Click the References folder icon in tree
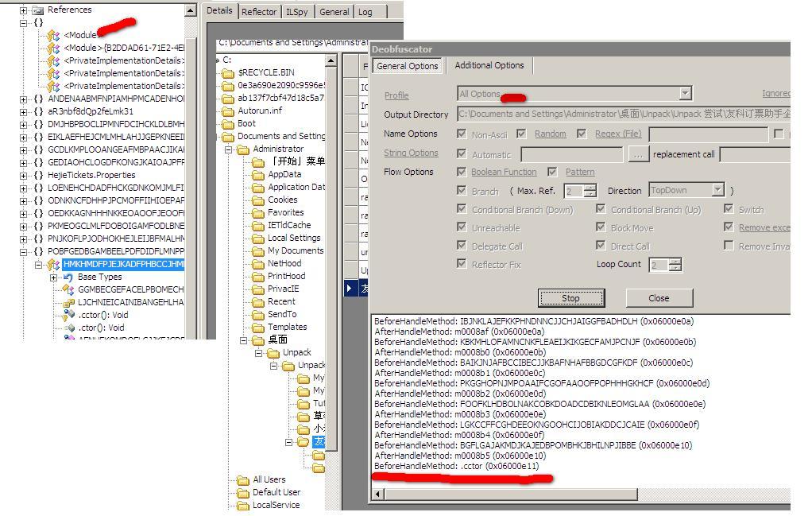The height and width of the screenshot is (516, 812). (37, 10)
